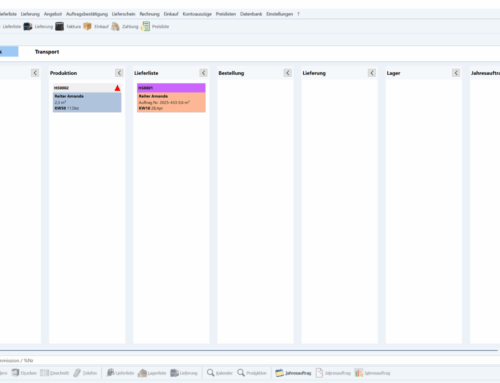This screenshot has height=383, width=500.
Task: Collapse the Bestellung column
Action: [288, 73]
